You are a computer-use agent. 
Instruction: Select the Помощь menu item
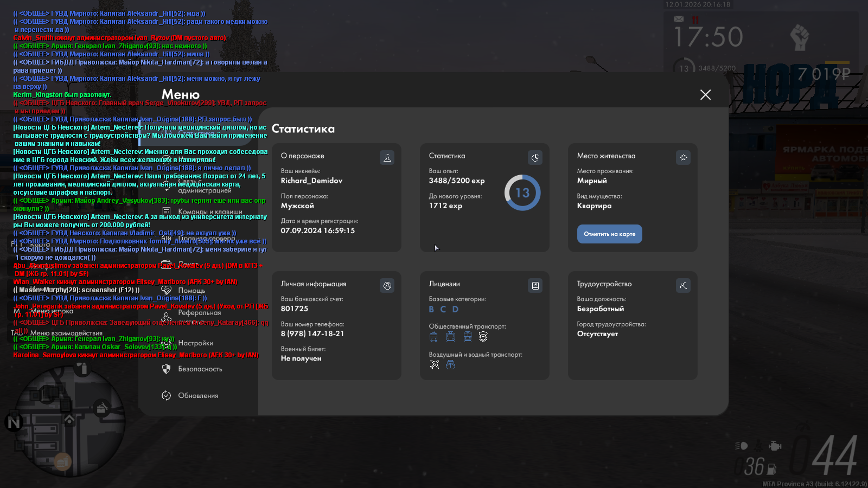point(192,291)
